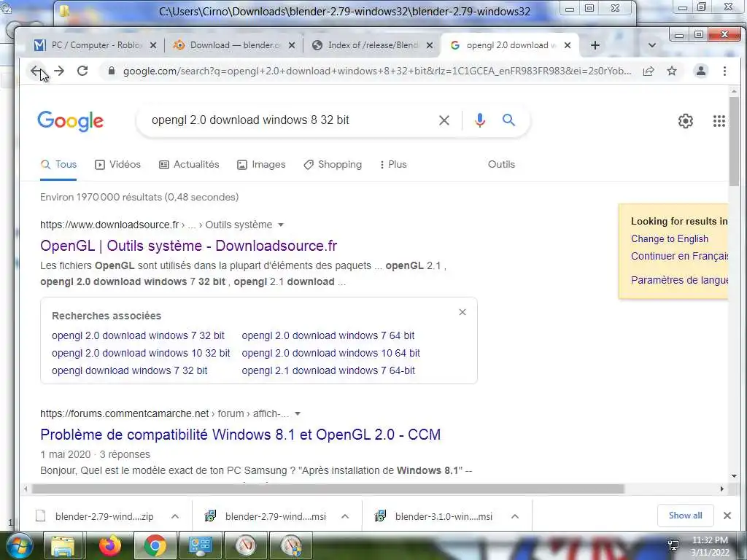Select the Shopping search filter
This screenshot has height=560, width=747.
tap(333, 164)
